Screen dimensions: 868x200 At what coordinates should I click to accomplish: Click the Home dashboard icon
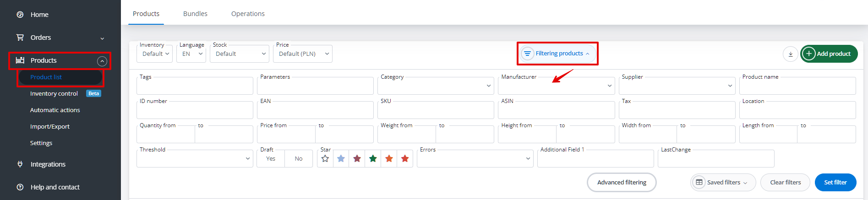pyautogui.click(x=20, y=15)
